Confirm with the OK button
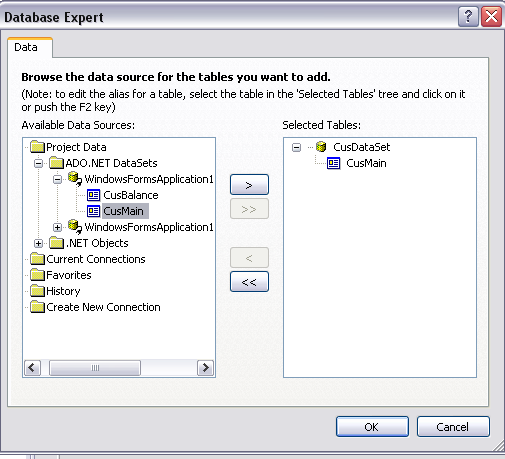Image resolution: width=505 pixels, height=459 pixels. coord(372,426)
